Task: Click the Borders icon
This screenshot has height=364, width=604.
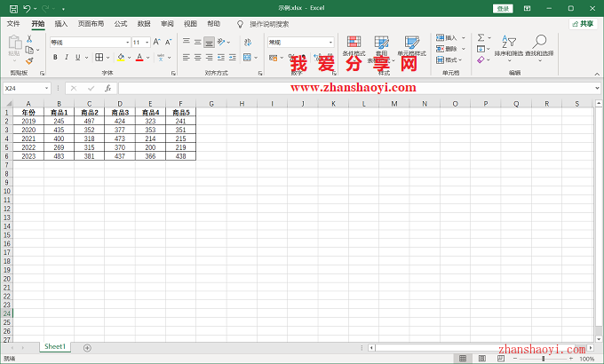Action: tap(99, 58)
